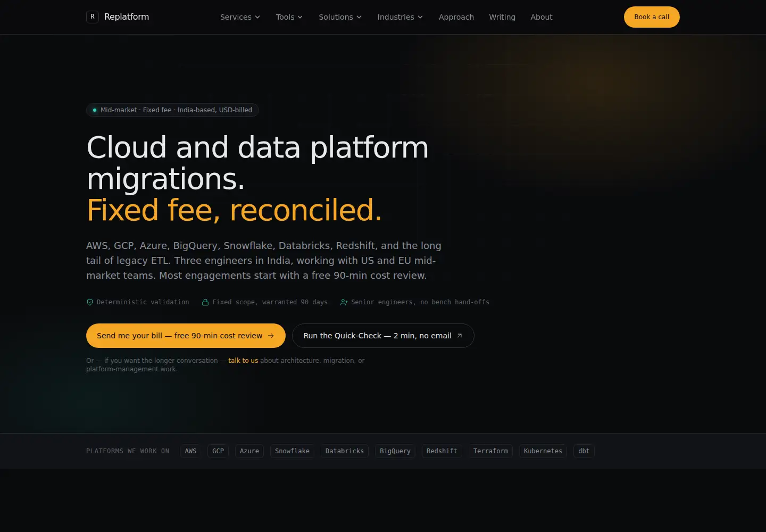766x532 pixels.
Task: Click 'Deterministic validation' text
Action: click(x=143, y=302)
